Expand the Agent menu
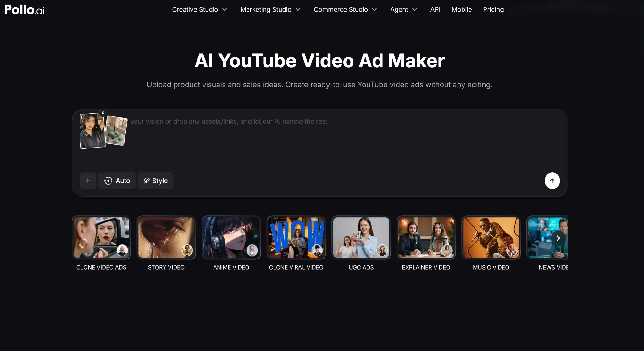The width and height of the screenshot is (644, 351). 403,10
